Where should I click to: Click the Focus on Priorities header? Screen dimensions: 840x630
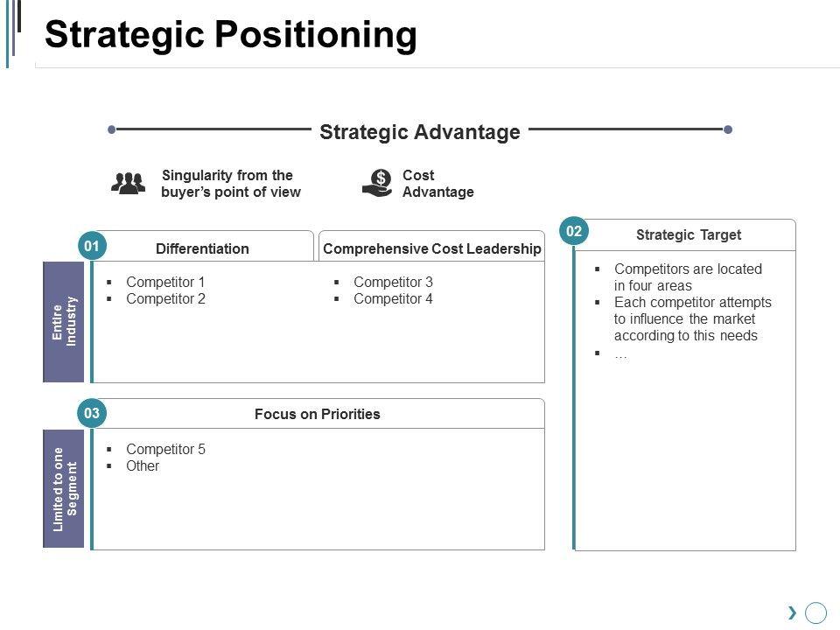317,414
